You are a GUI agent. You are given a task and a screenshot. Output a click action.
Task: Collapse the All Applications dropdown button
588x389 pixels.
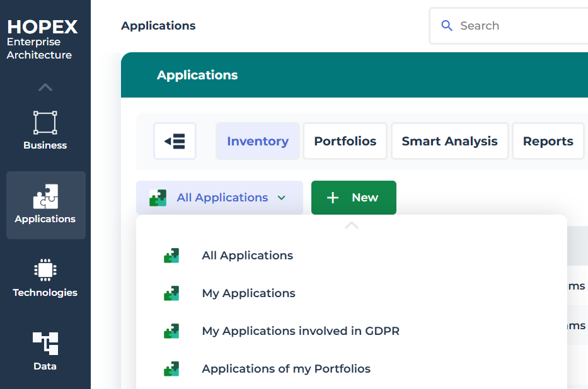219,198
